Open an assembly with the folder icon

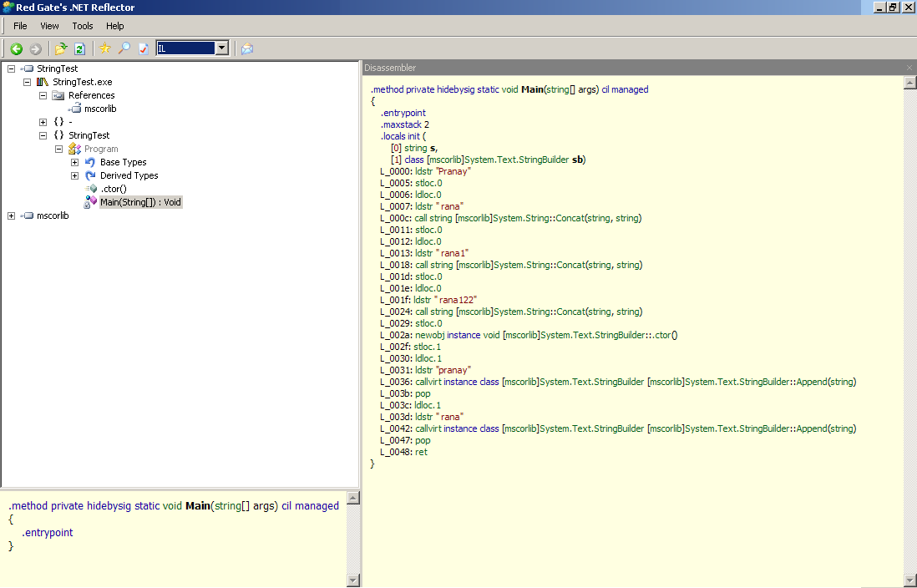[61, 48]
